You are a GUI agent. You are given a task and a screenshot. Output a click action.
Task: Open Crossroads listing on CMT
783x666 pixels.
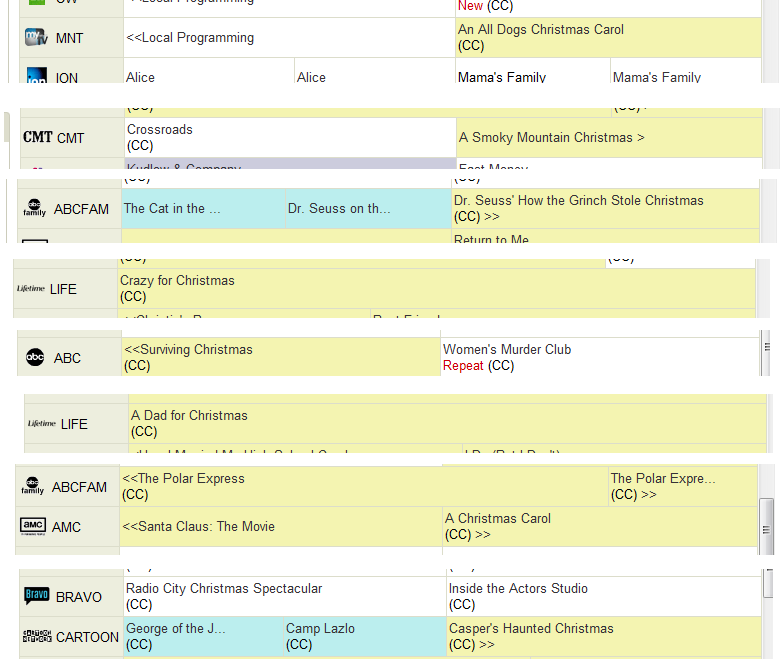290,137
